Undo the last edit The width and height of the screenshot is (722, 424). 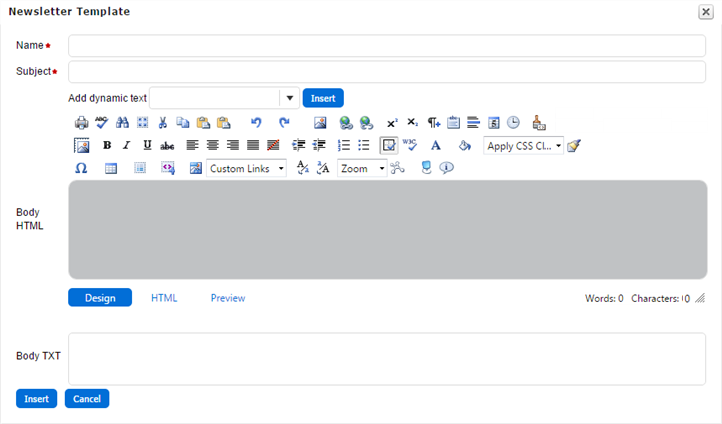pyautogui.click(x=256, y=122)
